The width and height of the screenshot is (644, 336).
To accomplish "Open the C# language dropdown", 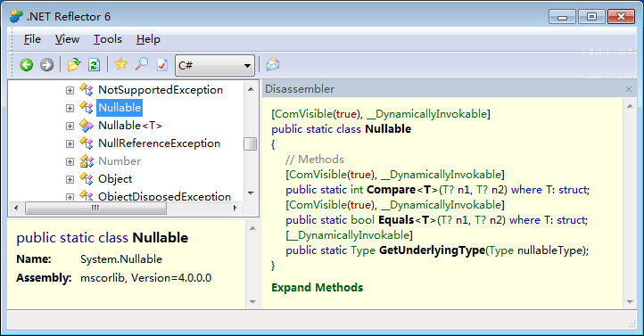I will 215,65.
